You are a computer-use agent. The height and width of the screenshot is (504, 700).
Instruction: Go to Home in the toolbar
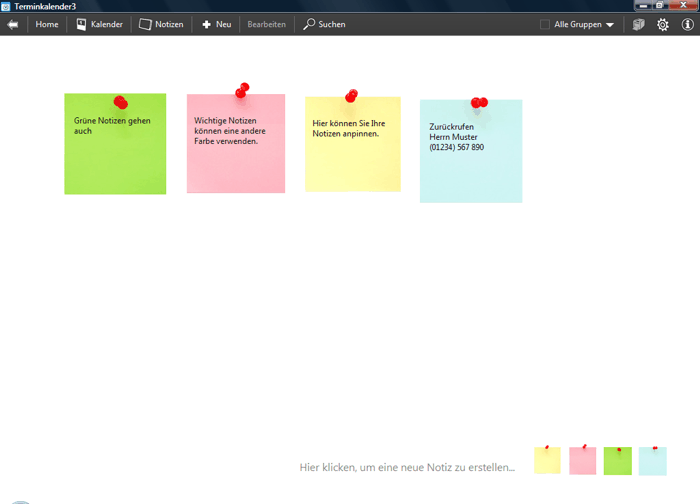tap(46, 24)
